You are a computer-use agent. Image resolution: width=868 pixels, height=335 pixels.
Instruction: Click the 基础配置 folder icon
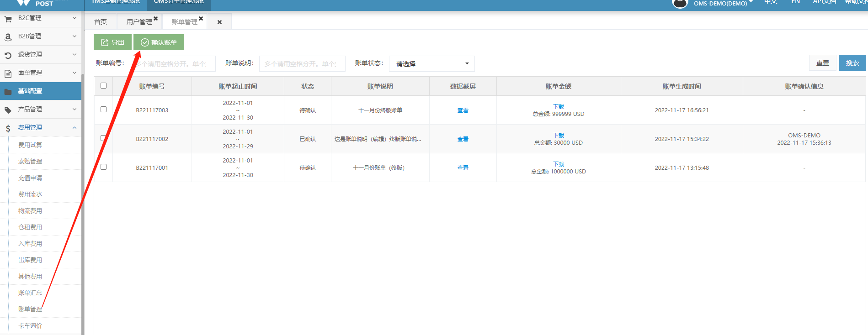(8, 92)
